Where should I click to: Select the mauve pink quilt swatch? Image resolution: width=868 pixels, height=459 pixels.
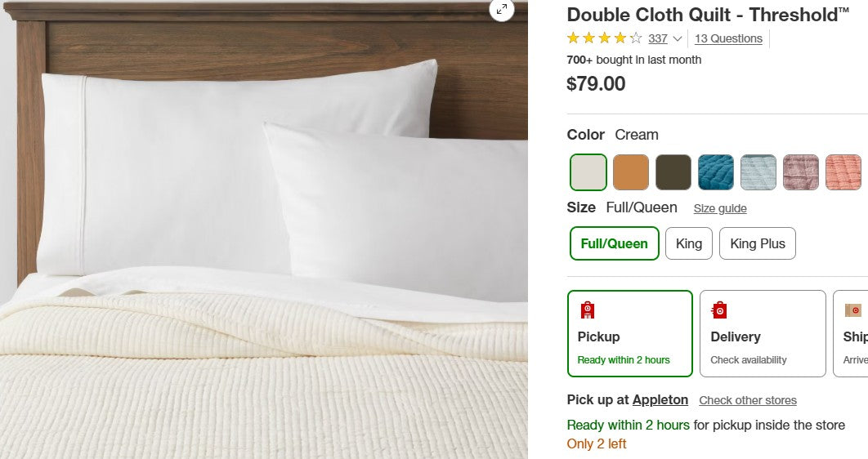pos(801,172)
